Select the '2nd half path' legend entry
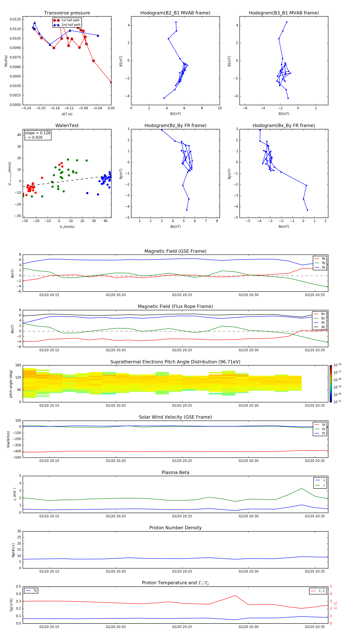The height and width of the screenshot is (644, 351). pyautogui.click(x=67, y=25)
